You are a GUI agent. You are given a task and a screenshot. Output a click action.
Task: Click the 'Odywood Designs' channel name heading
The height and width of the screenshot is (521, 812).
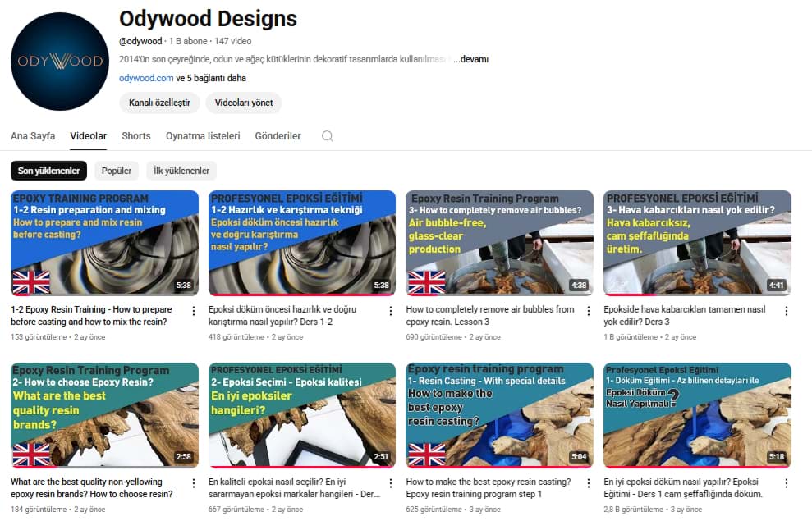(x=209, y=19)
